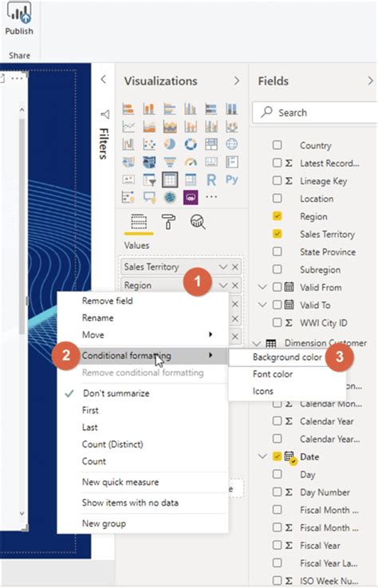Select the Ribbon chart visual
The width and height of the screenshot is (378, 588).
232,127
